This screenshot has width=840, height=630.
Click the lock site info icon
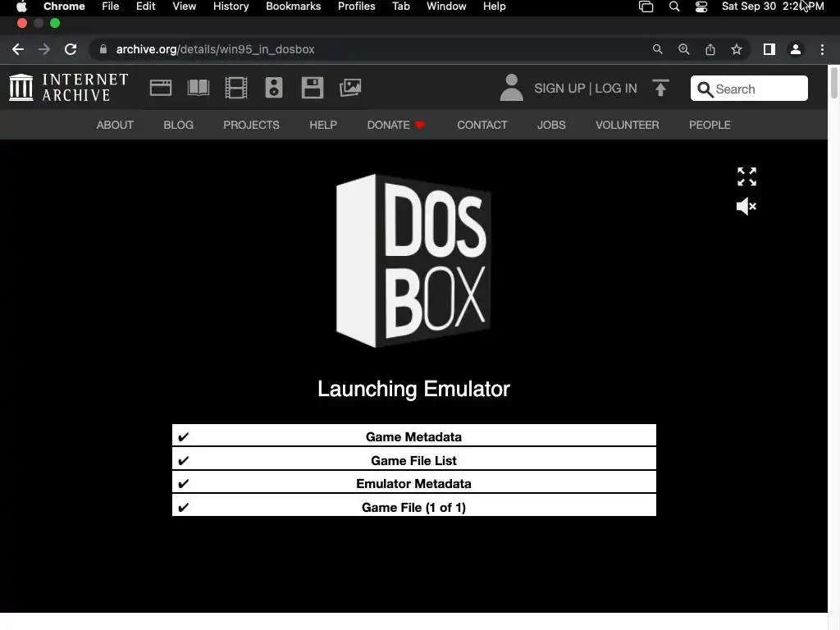pos(103,49)
